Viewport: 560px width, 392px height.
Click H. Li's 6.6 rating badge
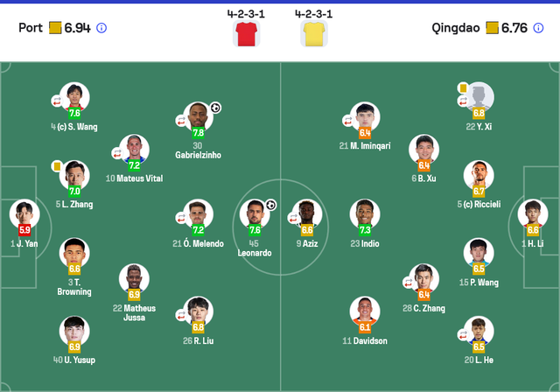533,229
